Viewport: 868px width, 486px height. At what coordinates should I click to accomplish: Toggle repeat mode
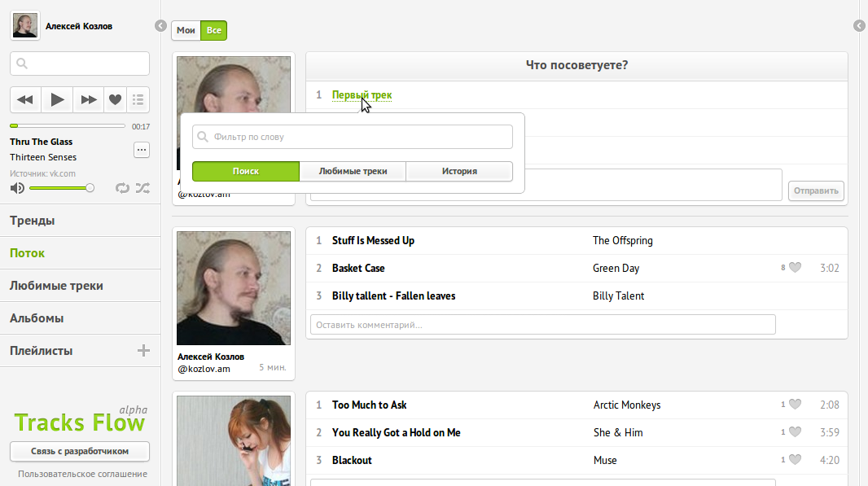122,188
